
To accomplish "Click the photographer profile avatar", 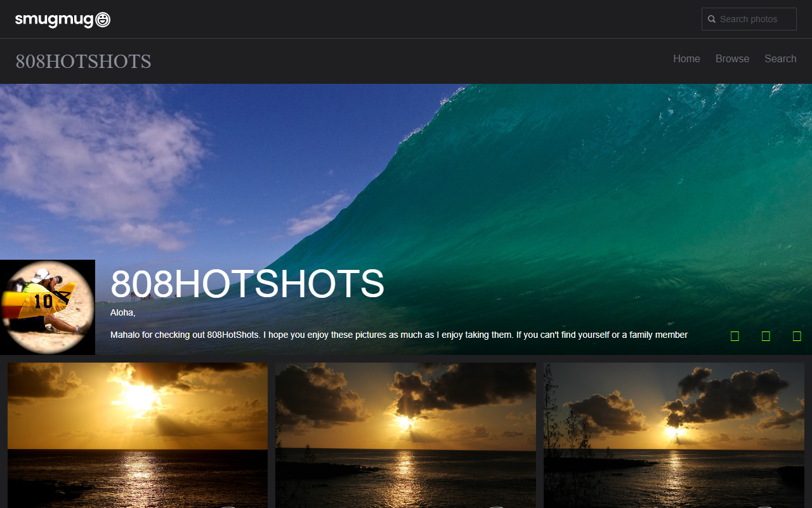I will coord(48,307).
